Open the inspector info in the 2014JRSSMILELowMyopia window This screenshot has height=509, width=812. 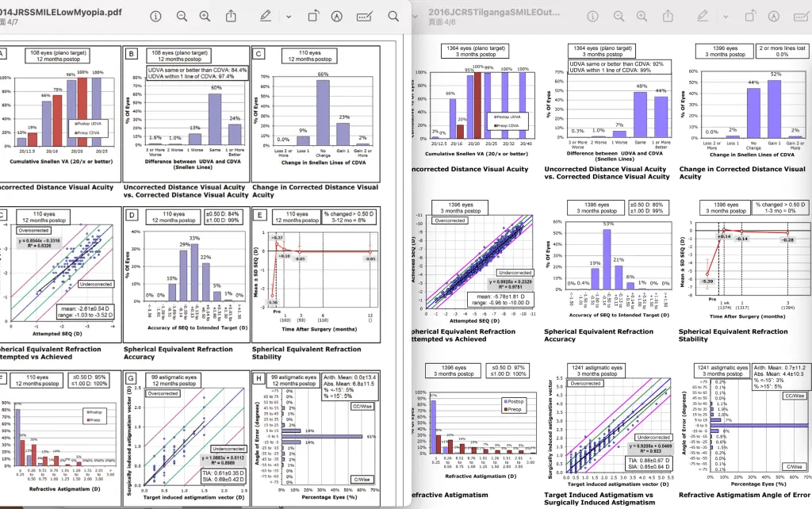pyautogui.click(x=155, y=17)
